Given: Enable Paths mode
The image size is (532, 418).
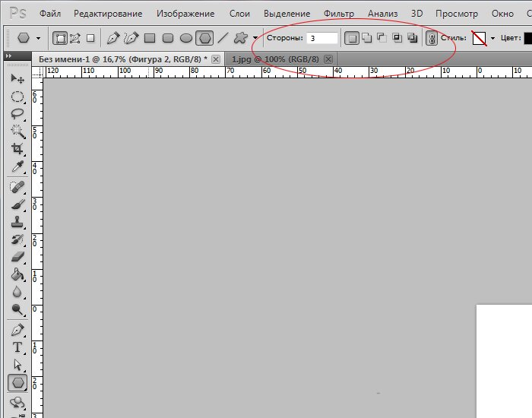Looking at the screenshot, I should (x=75, y=38).
